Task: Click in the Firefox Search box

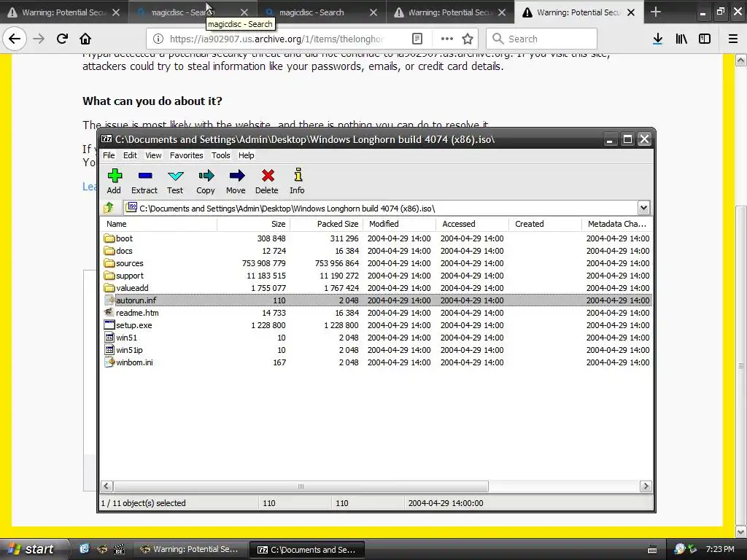Action: point(542,39)
